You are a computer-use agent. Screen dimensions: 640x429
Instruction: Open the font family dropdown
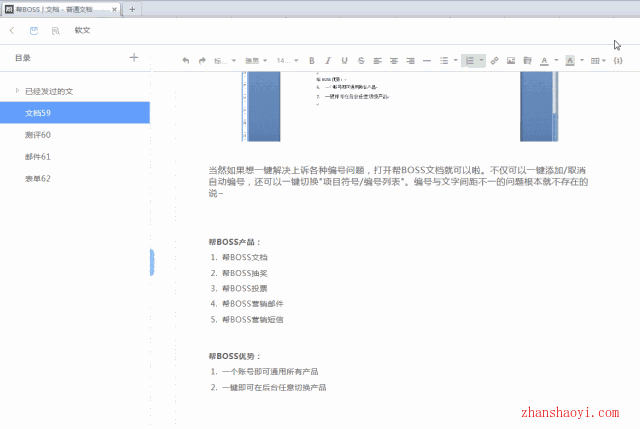coord(256,61)
